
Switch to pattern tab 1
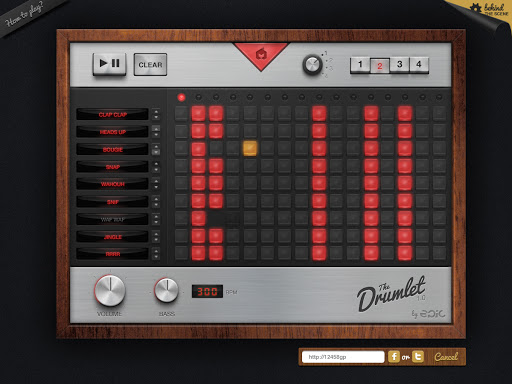(x=360, y=65)
